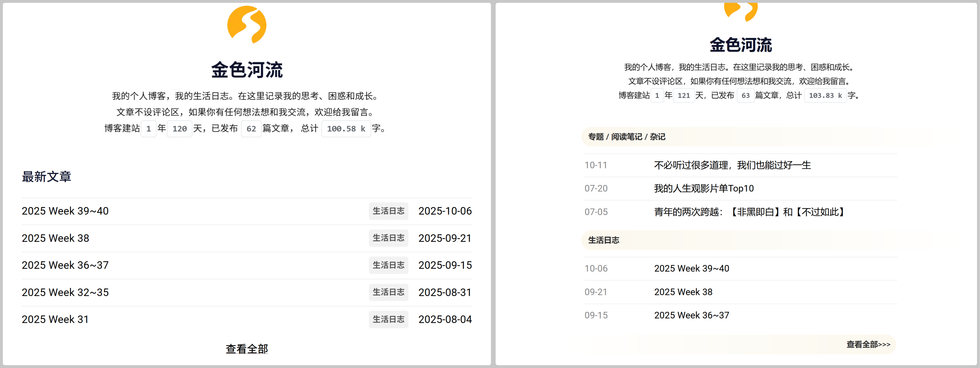Click the date 2025-10-06 in the left list
Image resolution: width=980 pixels, height=368 pixels.
pyautogui.click(x=445, y=211)
